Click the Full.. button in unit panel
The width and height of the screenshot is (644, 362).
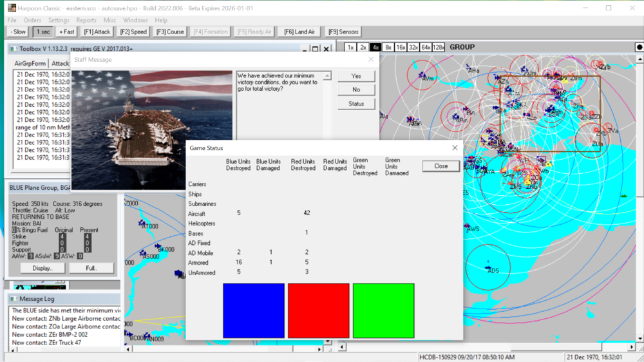(91, 268)
